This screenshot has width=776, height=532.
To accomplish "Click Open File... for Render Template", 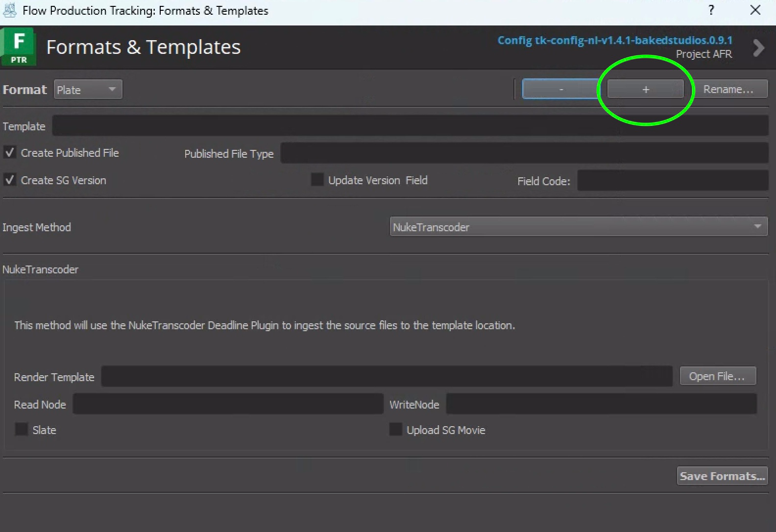I will 717,376.
